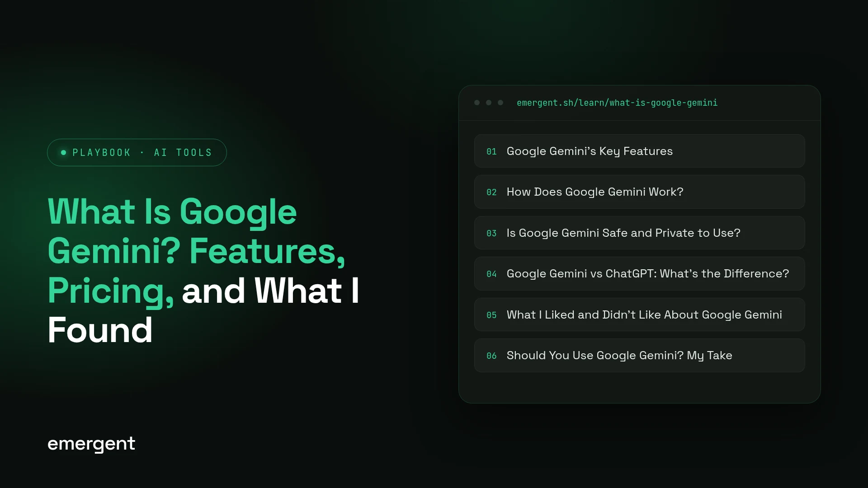Click the green dot in the Playbook badge
The height and width of the screenshot is (488, 868).
(63, 152)
